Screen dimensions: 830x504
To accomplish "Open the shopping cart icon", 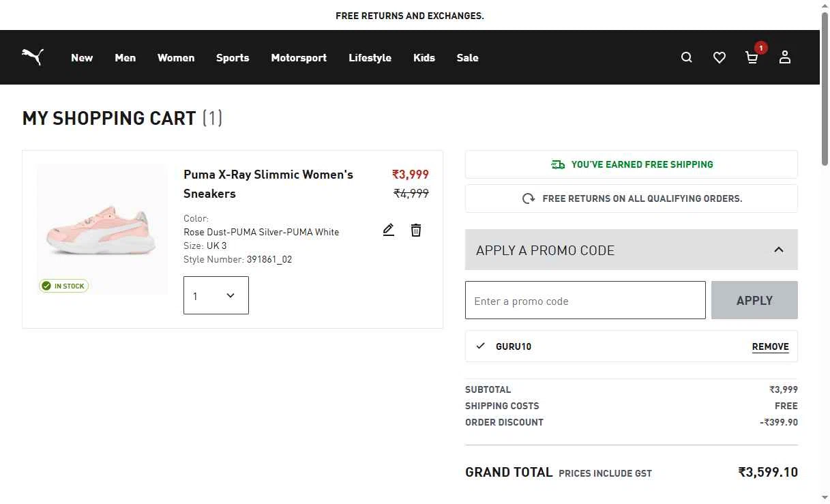I will [x=752, y=58].
